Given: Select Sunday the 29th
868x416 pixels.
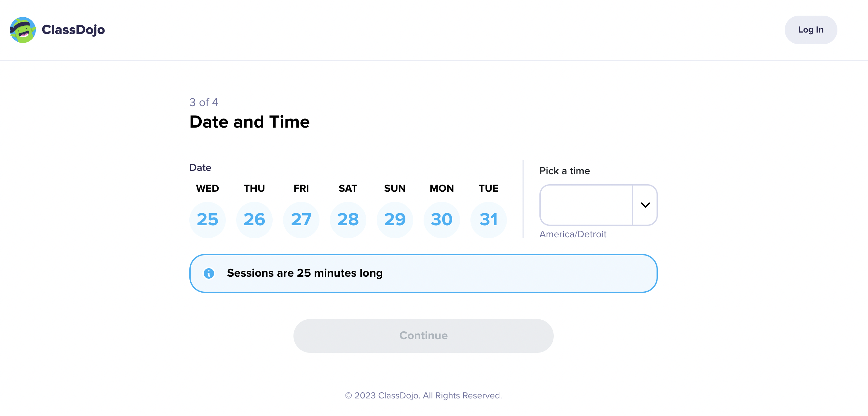Looking at the screenshot, I should coord(395,219).
